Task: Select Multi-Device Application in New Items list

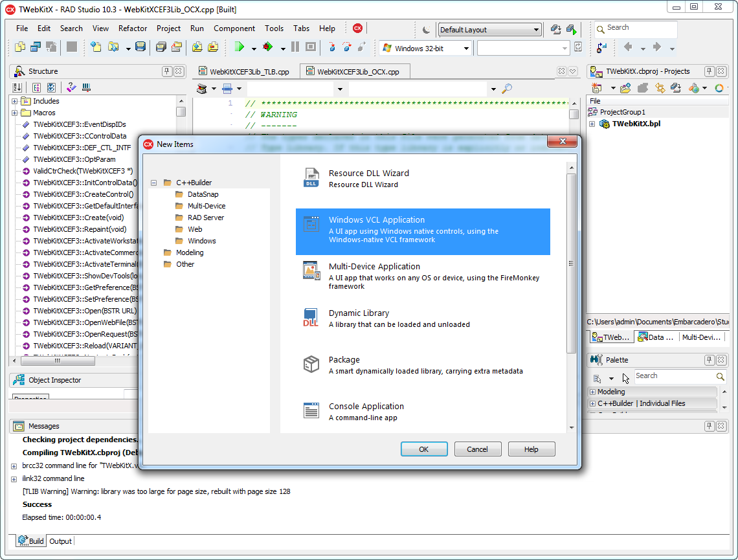Action: coord(423,278)
